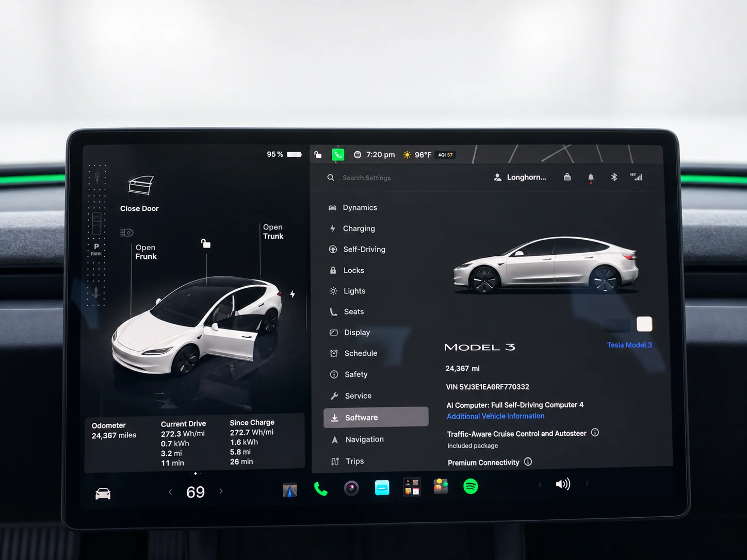Open the Toybox app in dock
747x560 pixels.
point(412,487)
